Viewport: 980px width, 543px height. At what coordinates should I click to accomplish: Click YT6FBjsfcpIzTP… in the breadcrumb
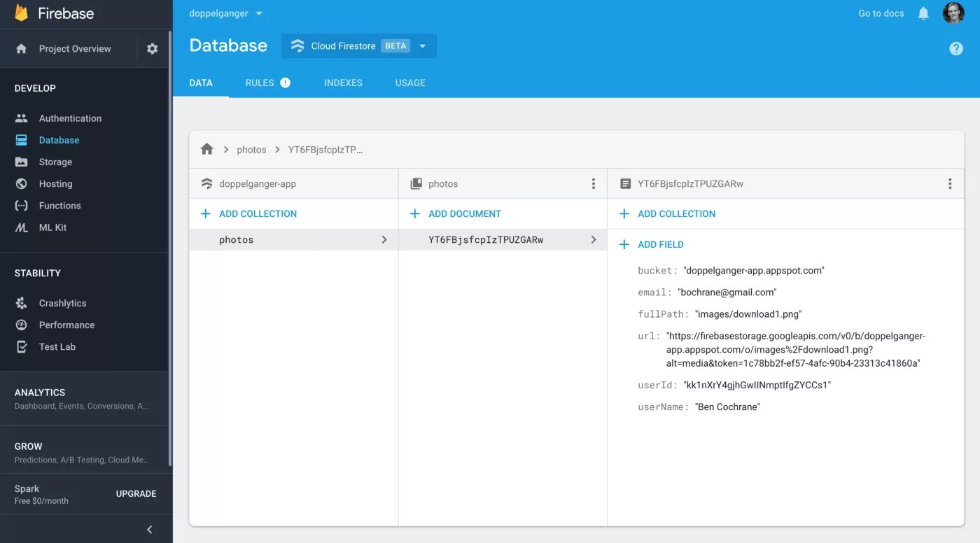point(325,150)
